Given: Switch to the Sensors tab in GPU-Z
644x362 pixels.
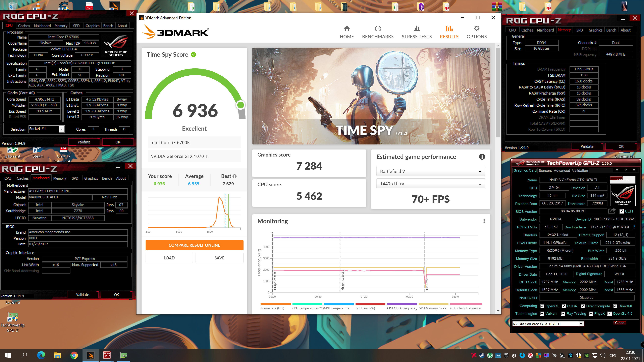Looking at the screenshot, I should pos(545,170).
